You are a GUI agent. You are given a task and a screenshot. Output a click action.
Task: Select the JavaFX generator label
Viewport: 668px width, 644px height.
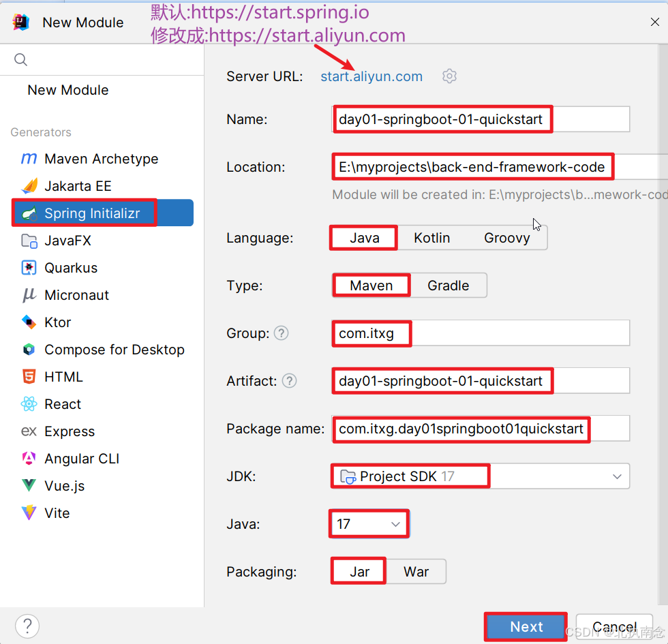click(x=67, y=241)
